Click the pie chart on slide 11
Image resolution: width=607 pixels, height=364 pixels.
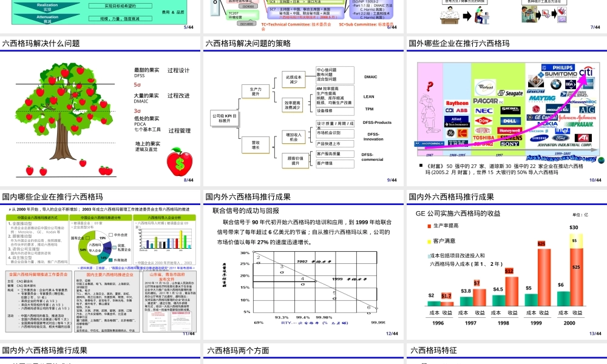coord(95,247)
